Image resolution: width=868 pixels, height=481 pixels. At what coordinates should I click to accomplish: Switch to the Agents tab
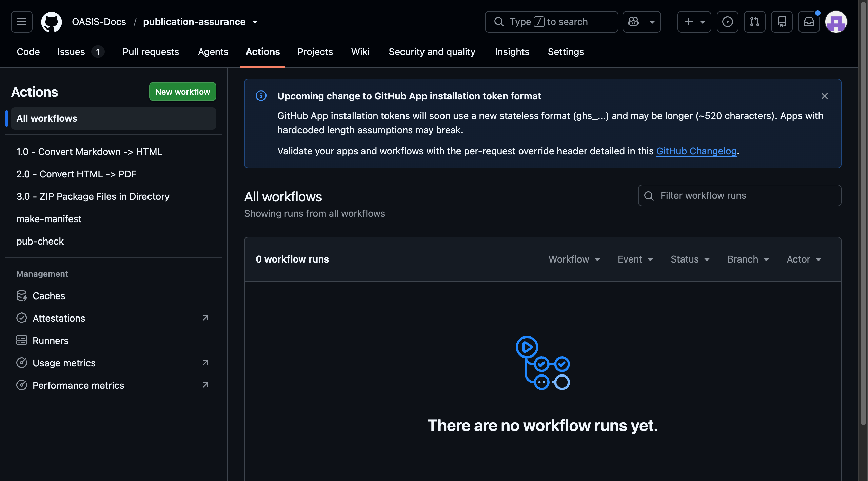tap(213, 52)
